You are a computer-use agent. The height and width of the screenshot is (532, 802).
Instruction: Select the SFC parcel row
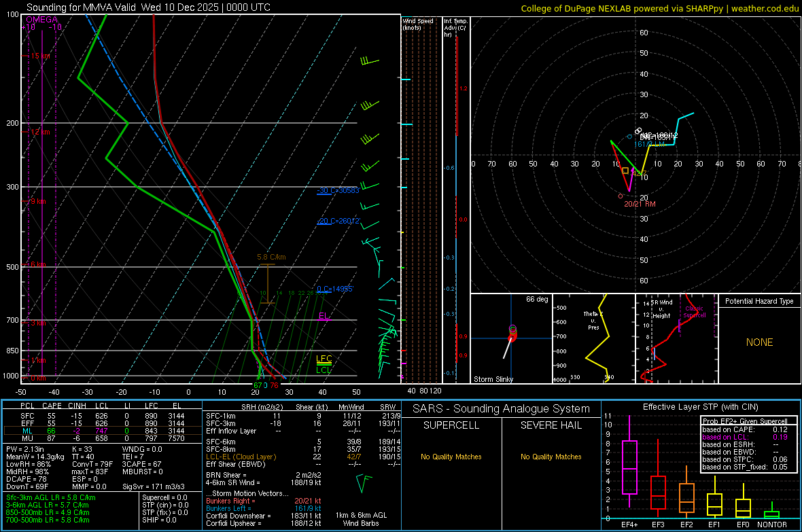point(102,416)
